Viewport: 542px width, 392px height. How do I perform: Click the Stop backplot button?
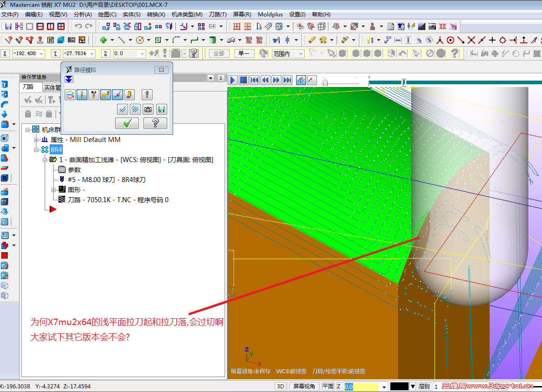click(243, 80)
